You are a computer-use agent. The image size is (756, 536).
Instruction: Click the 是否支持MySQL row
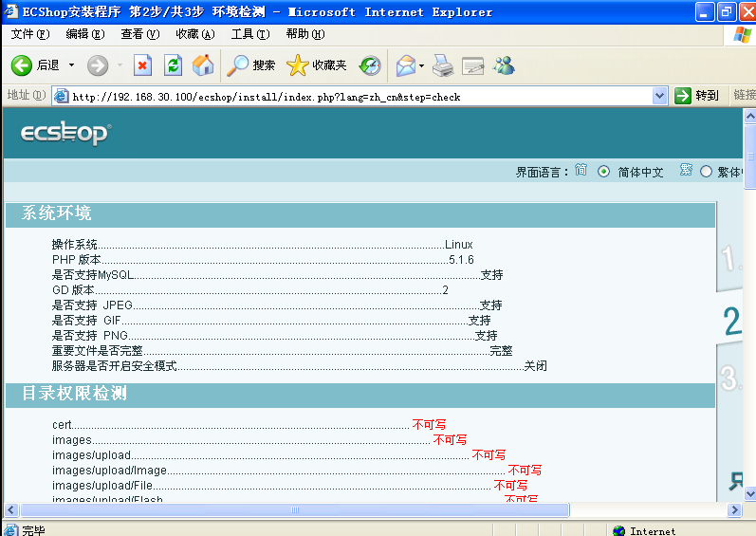pyautogui.click(x=277, y=275)
